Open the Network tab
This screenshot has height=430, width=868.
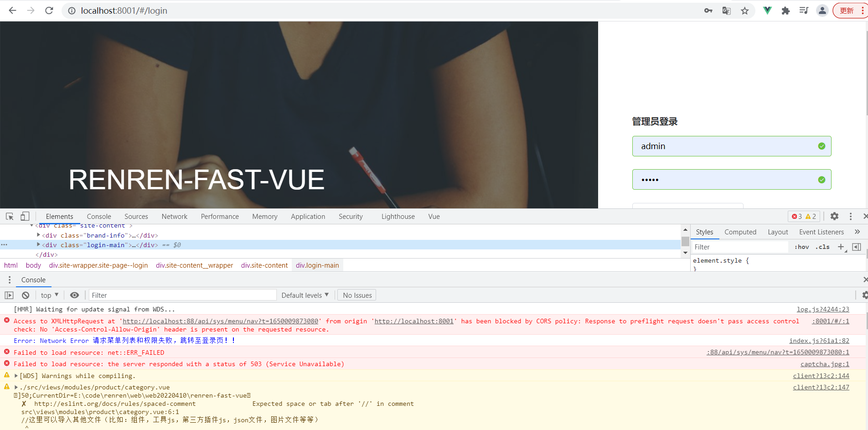tap(175, 217)
